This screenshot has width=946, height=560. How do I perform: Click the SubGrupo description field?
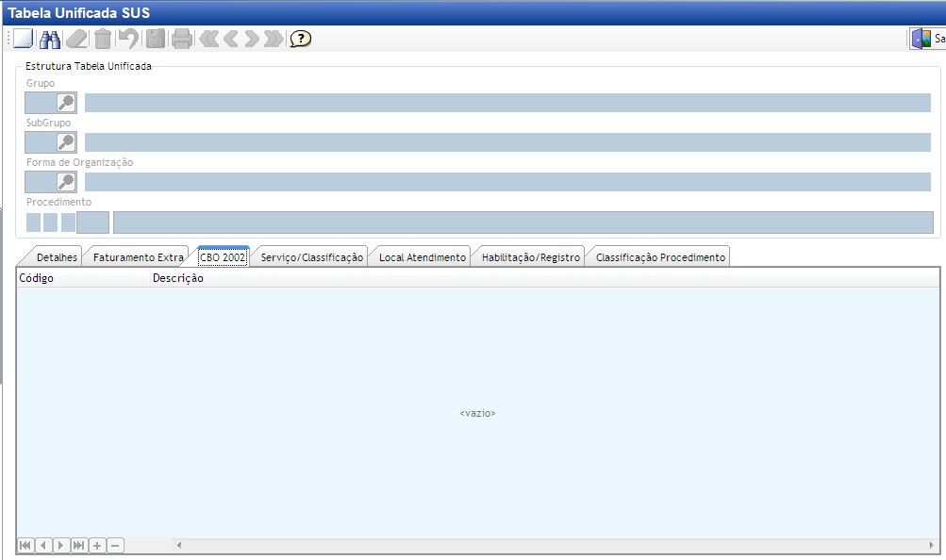[507, 142]
